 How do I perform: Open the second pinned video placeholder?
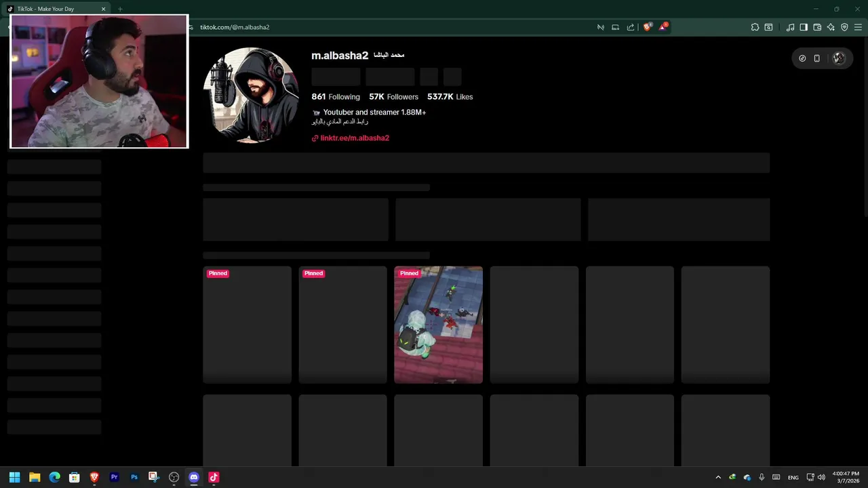[342, 325]
